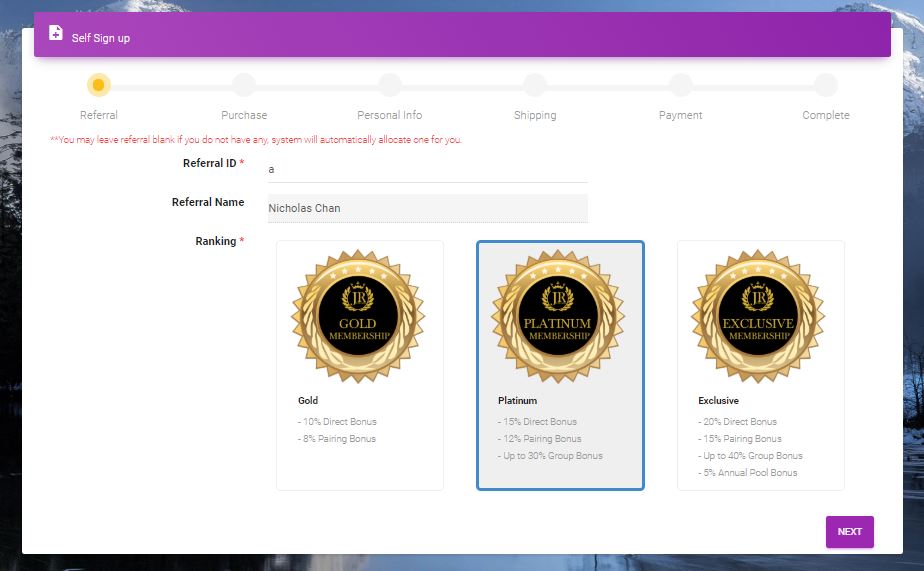This screenshot has width=924, height=571.
Task: Click the Payment step label
Action: coord(681,115)
